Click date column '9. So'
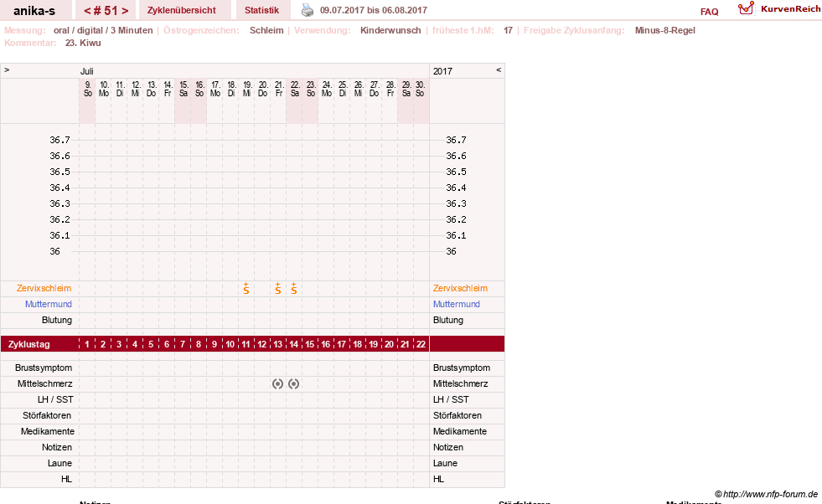The width and height of the screenshot is (822, 504). [x=87, y=89]
